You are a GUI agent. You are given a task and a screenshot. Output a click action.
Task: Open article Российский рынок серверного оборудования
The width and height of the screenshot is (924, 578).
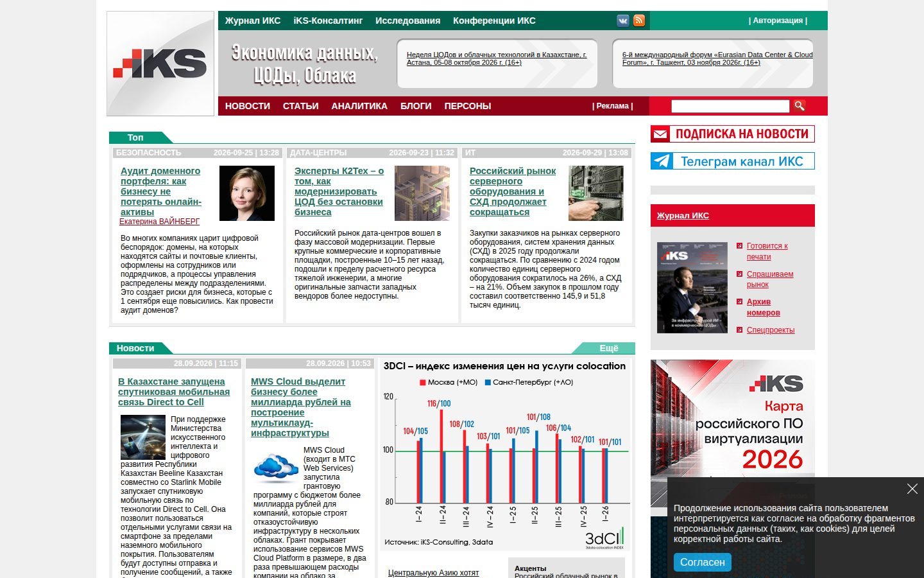coord(513,191)
